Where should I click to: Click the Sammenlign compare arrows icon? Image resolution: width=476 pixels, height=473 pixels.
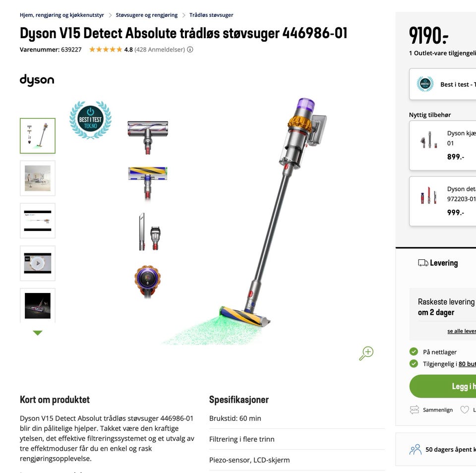415,410
